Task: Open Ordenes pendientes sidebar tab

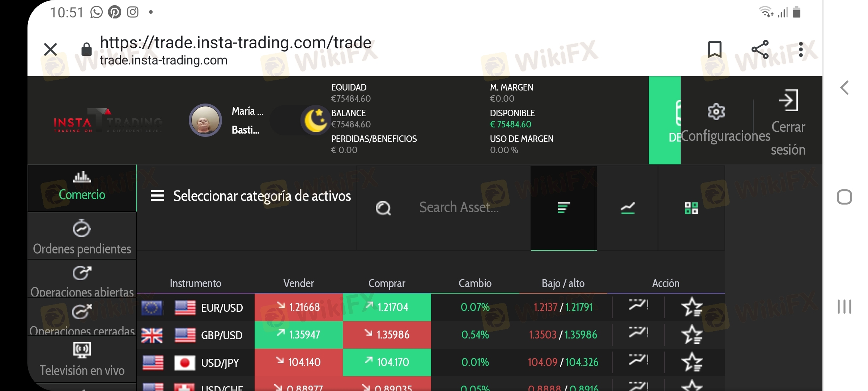Action: (82, 236)
